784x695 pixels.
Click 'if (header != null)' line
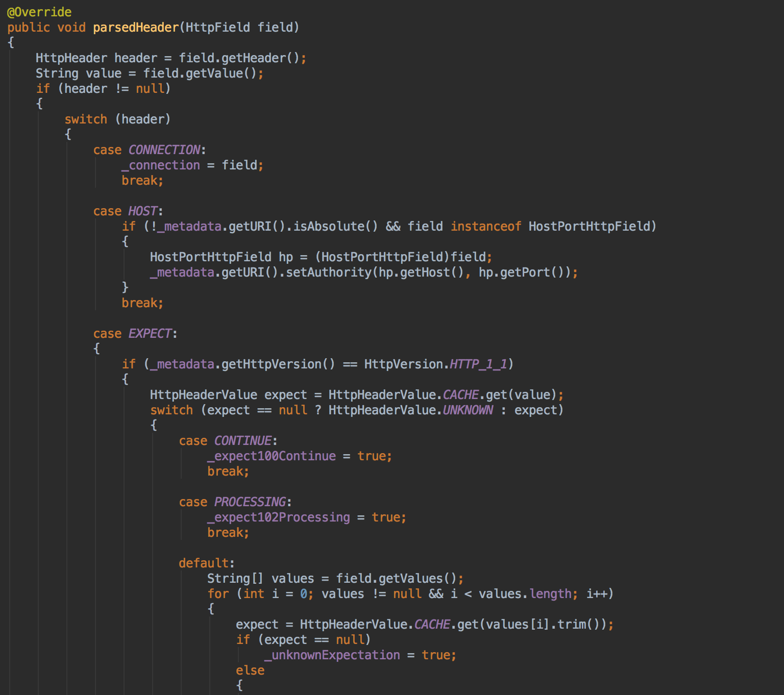click(x=103, y=88)
